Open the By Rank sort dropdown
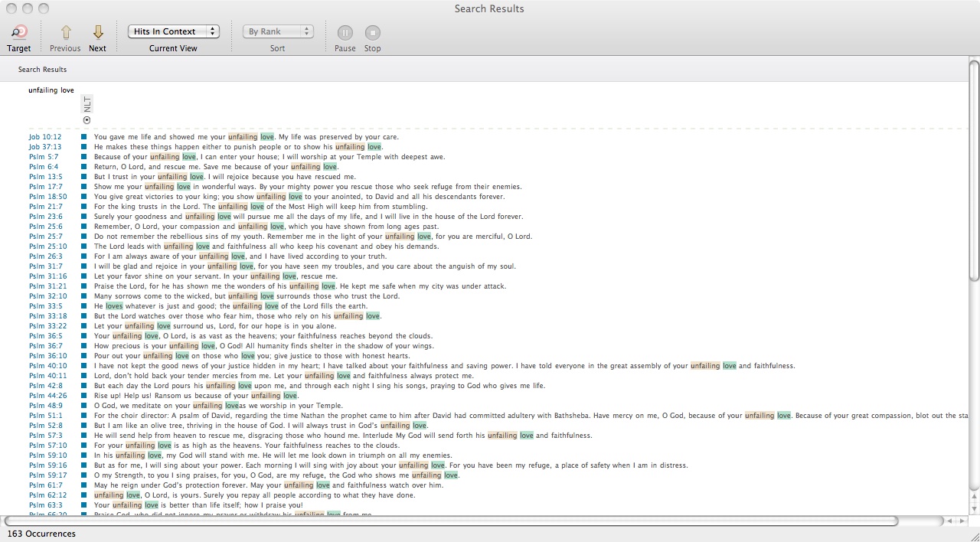The height and width of the screenshot is (542, 980). tap(278, 31)
